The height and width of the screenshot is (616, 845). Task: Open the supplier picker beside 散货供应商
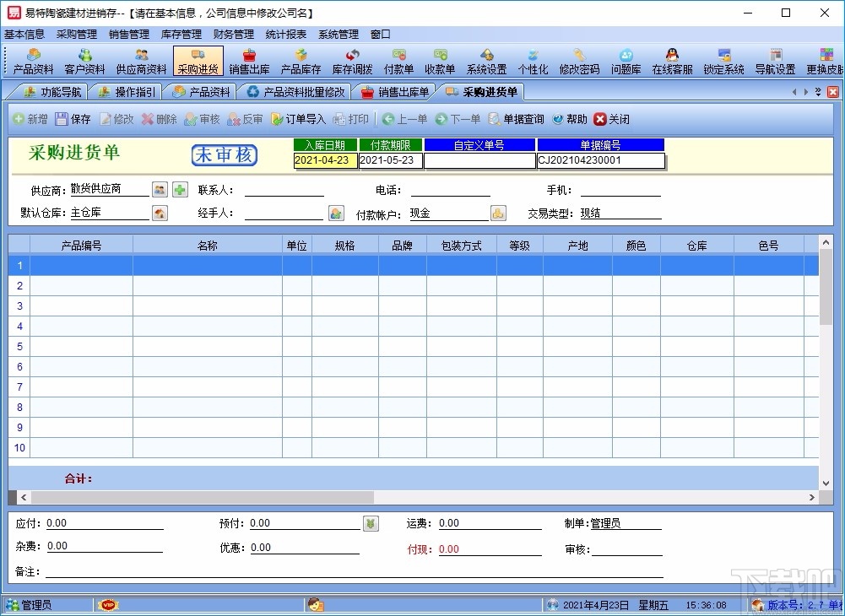pyautogui.click(x=160, y=188)
